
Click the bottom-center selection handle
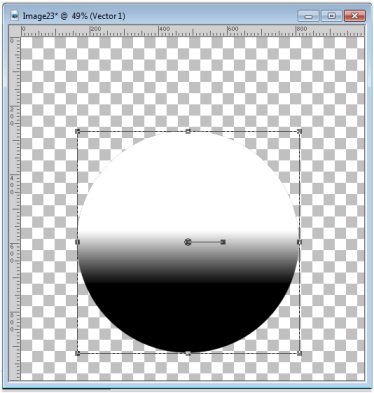188,353
